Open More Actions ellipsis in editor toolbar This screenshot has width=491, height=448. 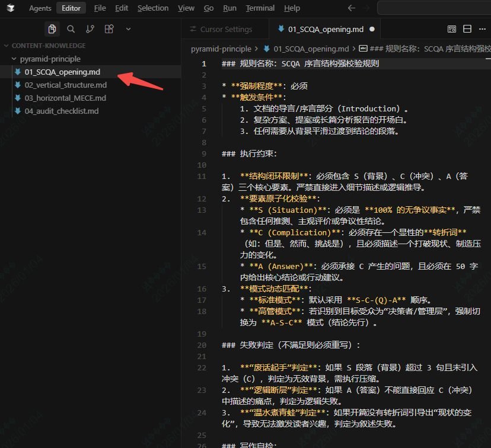(x=482, y=29)
